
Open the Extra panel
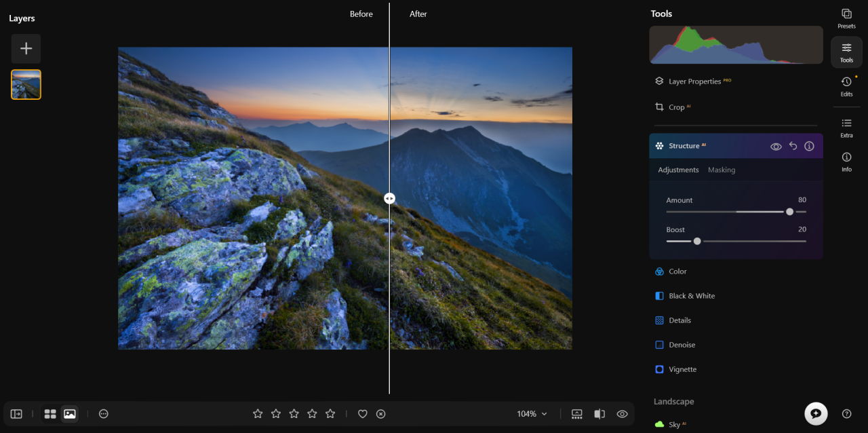point(846,128)
